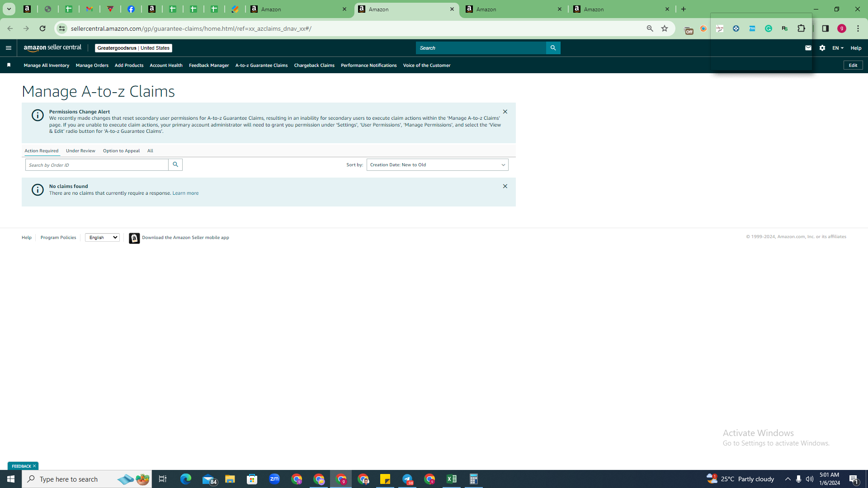Open Microsoft Edge from the taskbar
Image resolution: width=868 pixels, height=488 pixels.
[186, 479]
